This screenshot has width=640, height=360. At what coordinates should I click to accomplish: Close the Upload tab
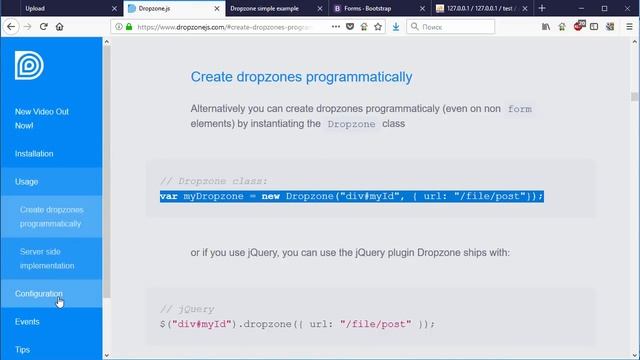pos(114,9)
